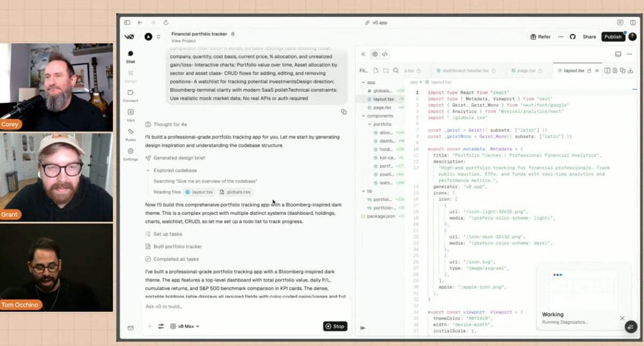
Task: Open package.json in the file tree
Action: (x=382, y=216)
